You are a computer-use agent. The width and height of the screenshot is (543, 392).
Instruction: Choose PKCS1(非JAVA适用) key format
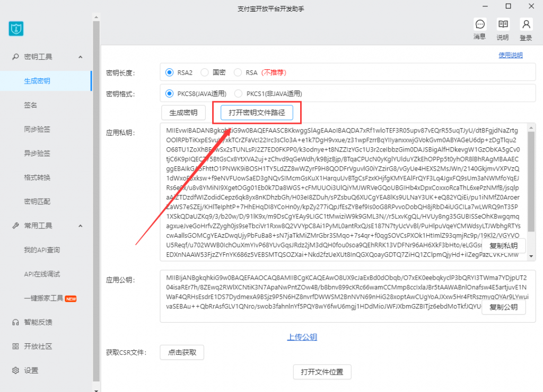point(238,93)
